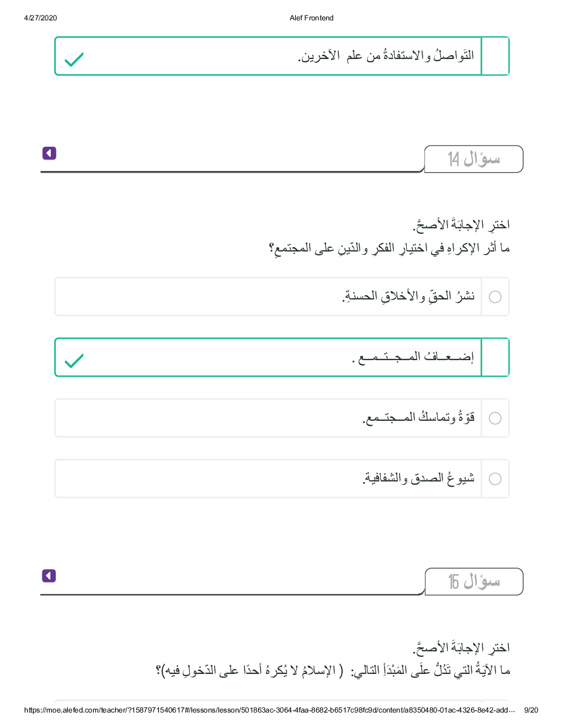Collapse question 15 using the purple arrow icon

click(49, 576)
